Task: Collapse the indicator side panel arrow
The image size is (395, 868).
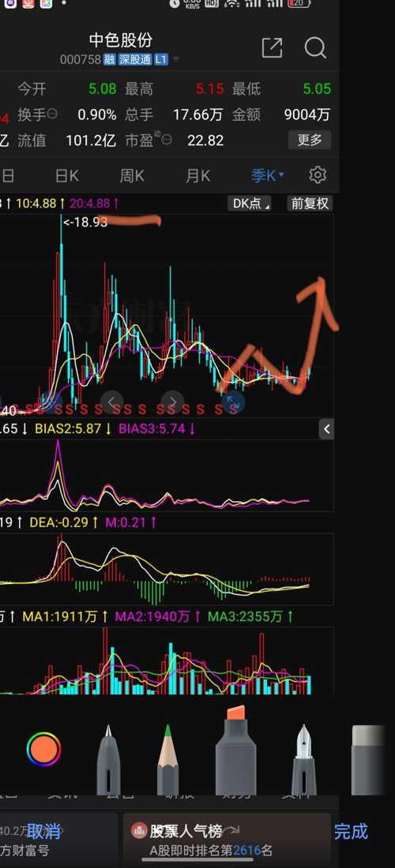Action: (327, 428)
